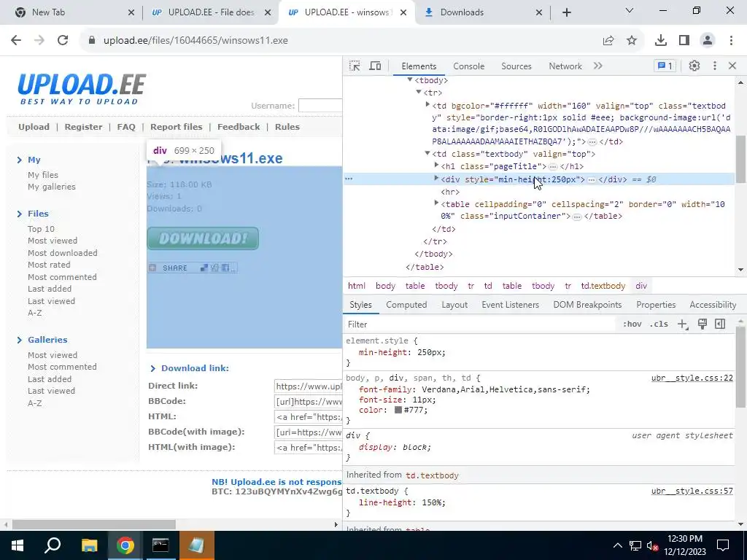Show hidden system tray icons

(x=617, y=545)
